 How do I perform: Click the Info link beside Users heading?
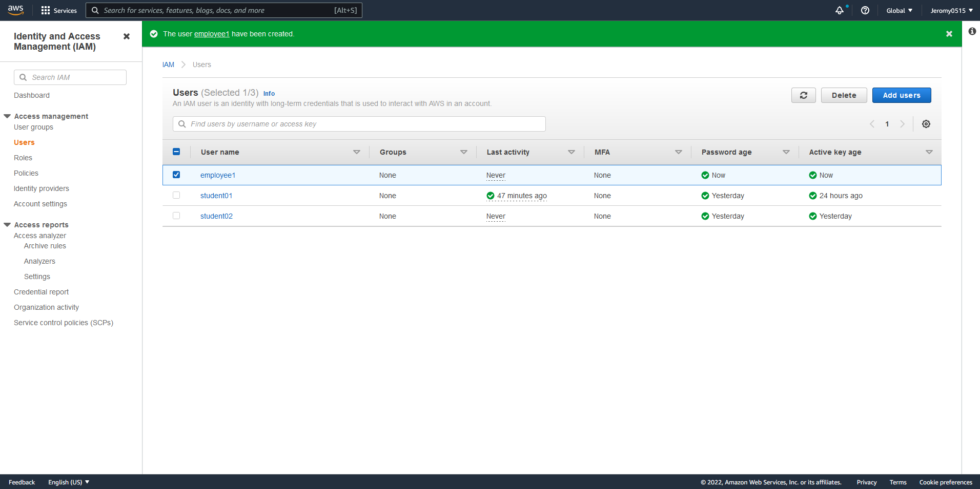pos(269,94)
